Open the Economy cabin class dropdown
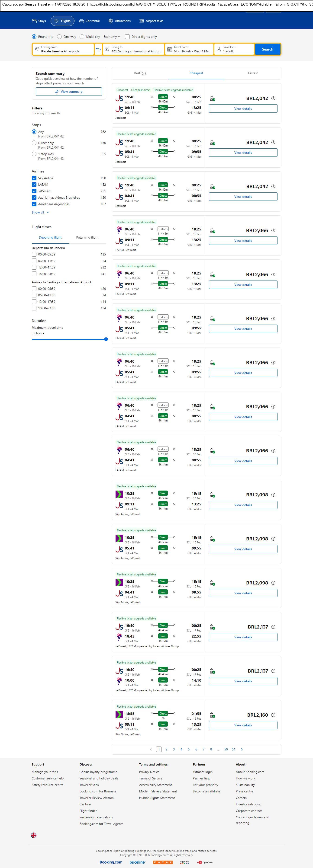 [112, 37]
